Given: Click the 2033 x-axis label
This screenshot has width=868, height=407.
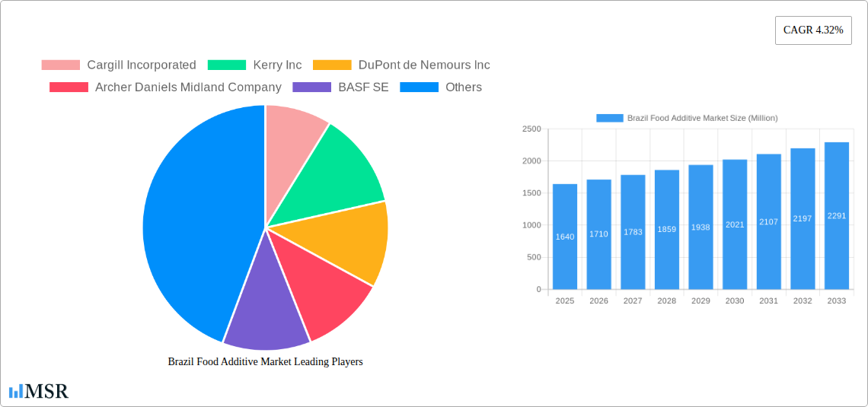Looking at the screenshot, I should tap(837, 300).
